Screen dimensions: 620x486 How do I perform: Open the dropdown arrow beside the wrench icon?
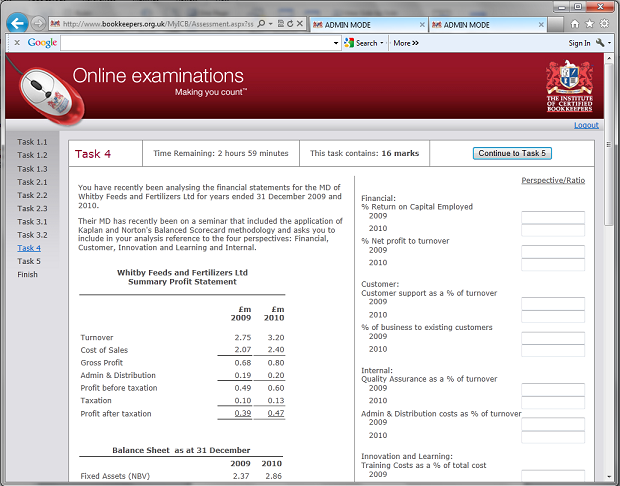tap(609, 43)
